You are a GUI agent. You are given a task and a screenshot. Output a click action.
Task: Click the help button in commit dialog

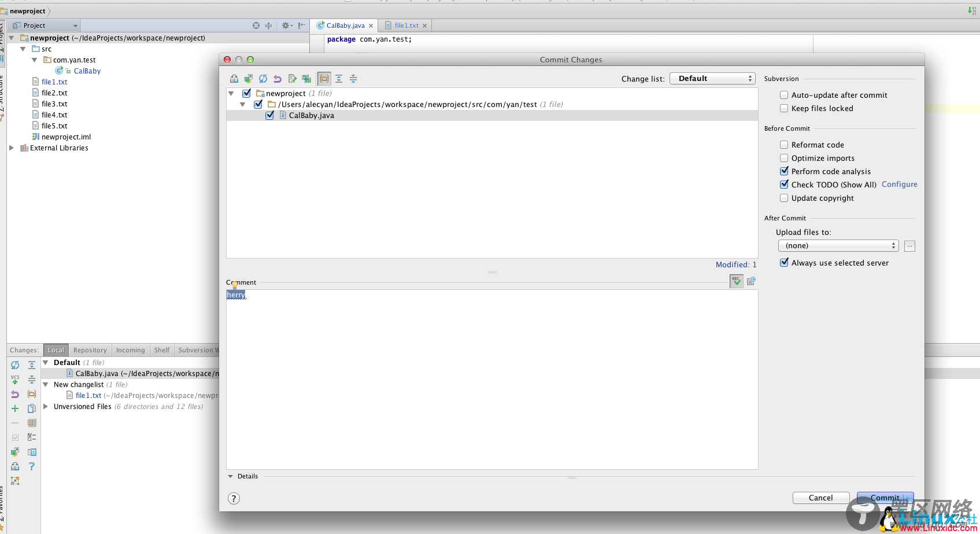pyautogui.click(x=234, y=499)
